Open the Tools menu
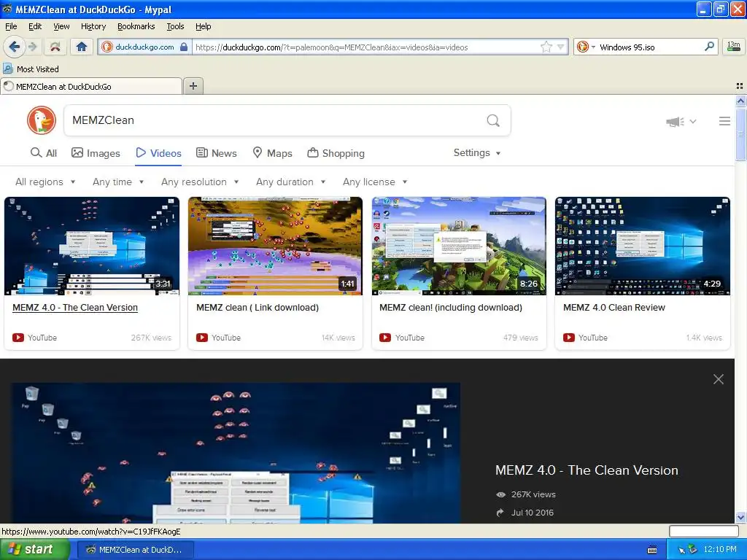 [175, 26]
